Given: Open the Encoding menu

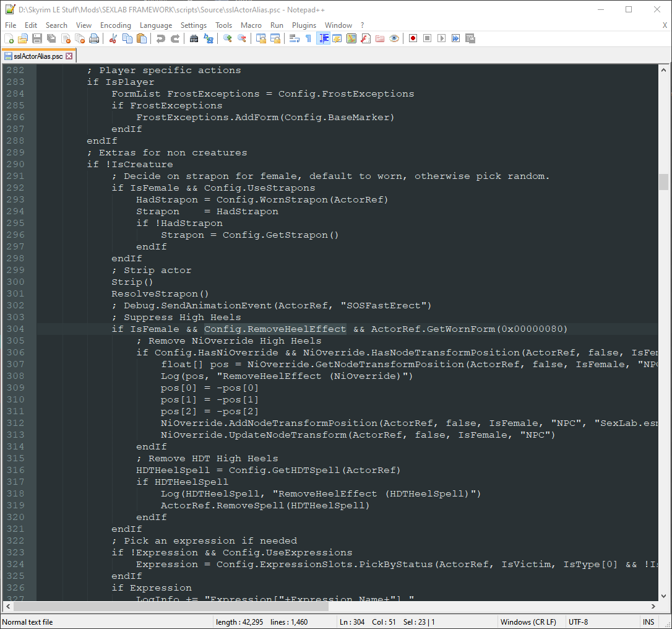Looking at the screenshot, I should (x=116, y=25).
